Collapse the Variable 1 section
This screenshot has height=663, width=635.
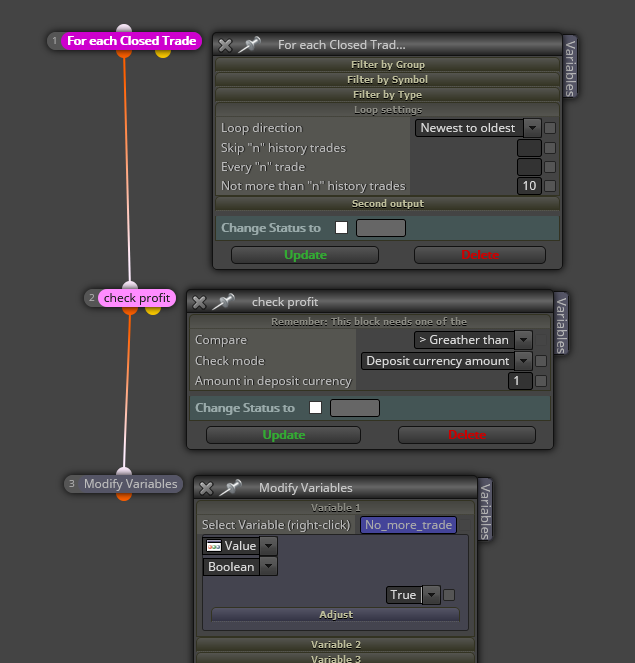tap(336, 507)
